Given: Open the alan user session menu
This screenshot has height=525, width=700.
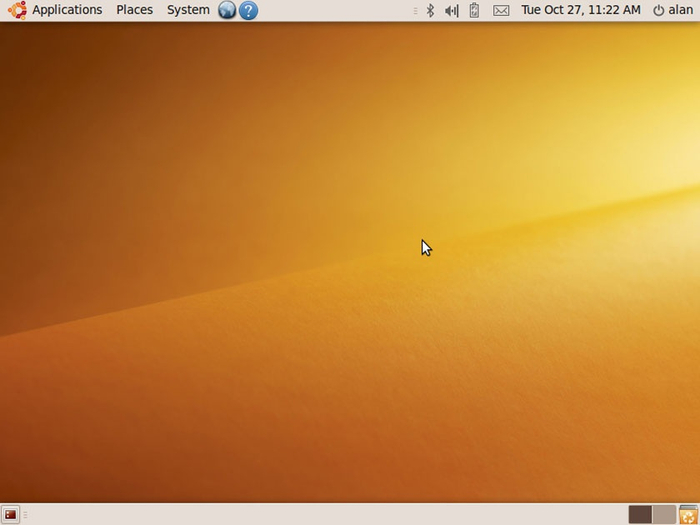Looking at the screenshot, I should click(x=681, y=10).
